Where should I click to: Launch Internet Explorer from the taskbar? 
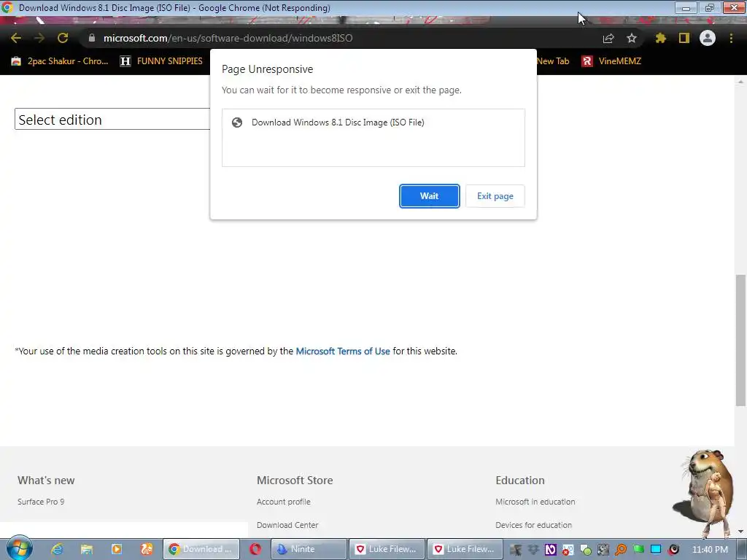pyautogui.click(x=57, y=549)
